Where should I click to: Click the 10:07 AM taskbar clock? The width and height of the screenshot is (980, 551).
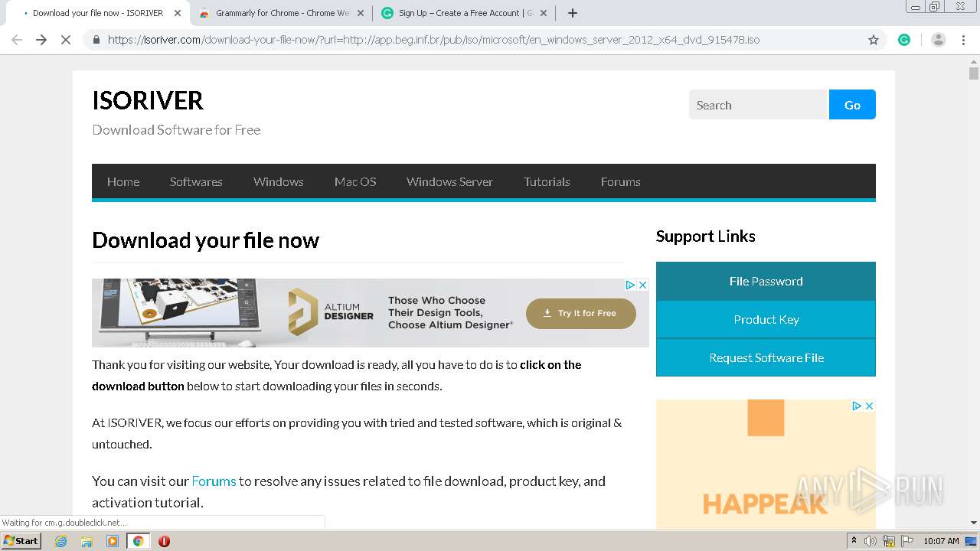941,541
